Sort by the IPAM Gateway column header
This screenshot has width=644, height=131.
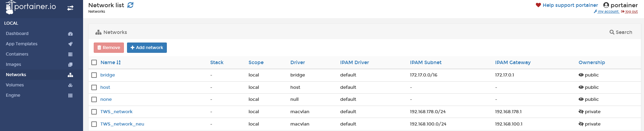[x=513, y=62]
